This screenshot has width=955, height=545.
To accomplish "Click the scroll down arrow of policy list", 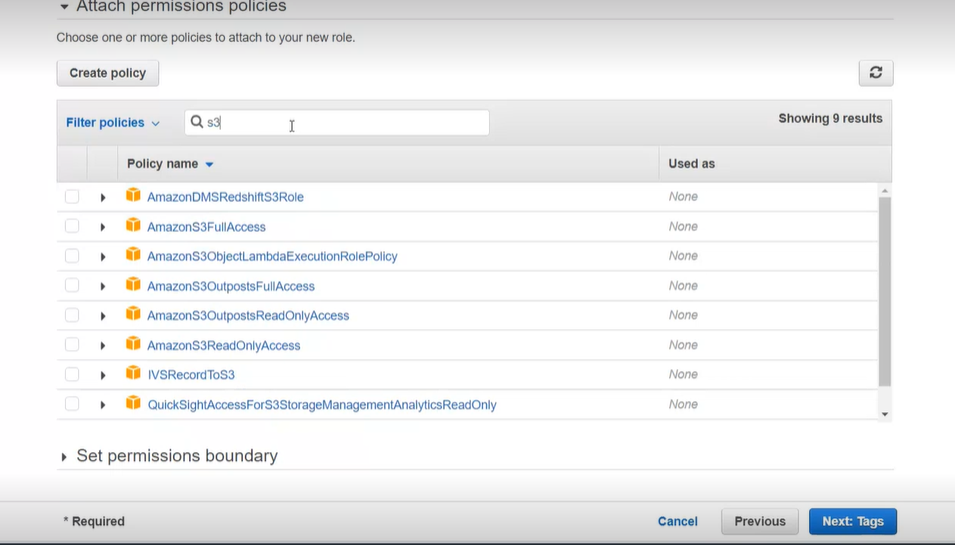I will click(884, 414).
